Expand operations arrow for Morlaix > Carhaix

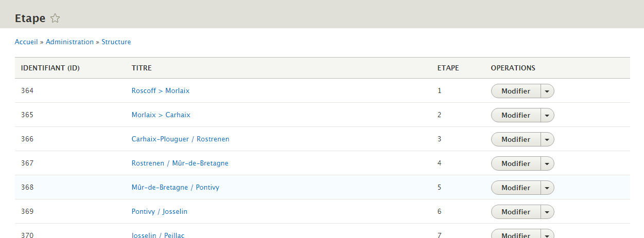tap(547, 115)
